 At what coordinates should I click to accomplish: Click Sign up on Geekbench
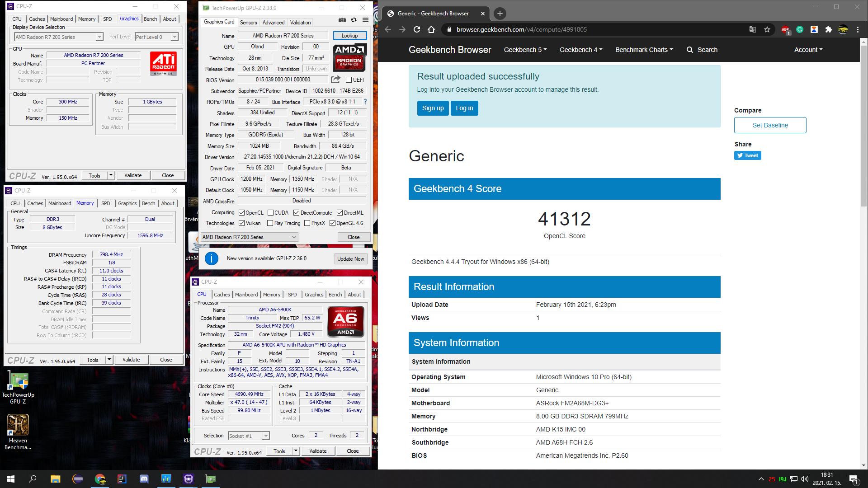click(x=433, y=108)
